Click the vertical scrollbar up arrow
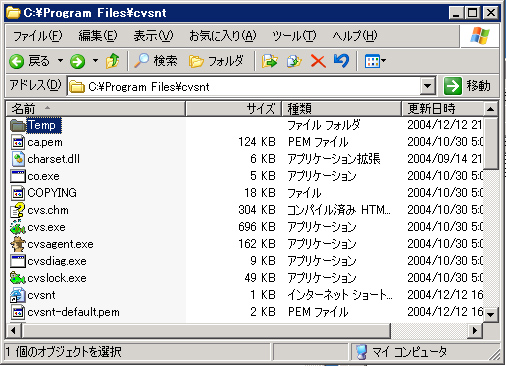Screen dimensions: 506x366 click(x=490, y=109)
